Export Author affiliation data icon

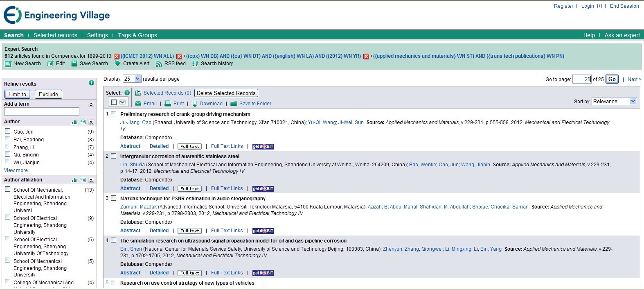tap(83, 180)
